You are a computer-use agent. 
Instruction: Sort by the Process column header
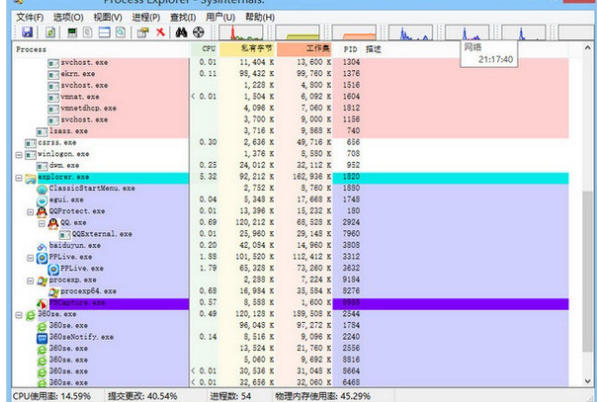point(101,49)
